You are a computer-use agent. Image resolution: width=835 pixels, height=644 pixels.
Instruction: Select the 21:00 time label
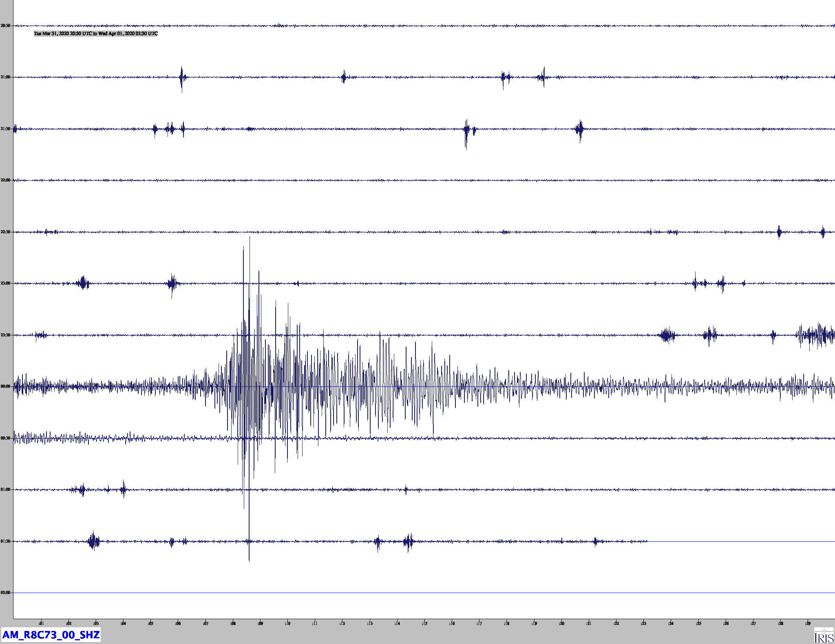click(5, 77)
